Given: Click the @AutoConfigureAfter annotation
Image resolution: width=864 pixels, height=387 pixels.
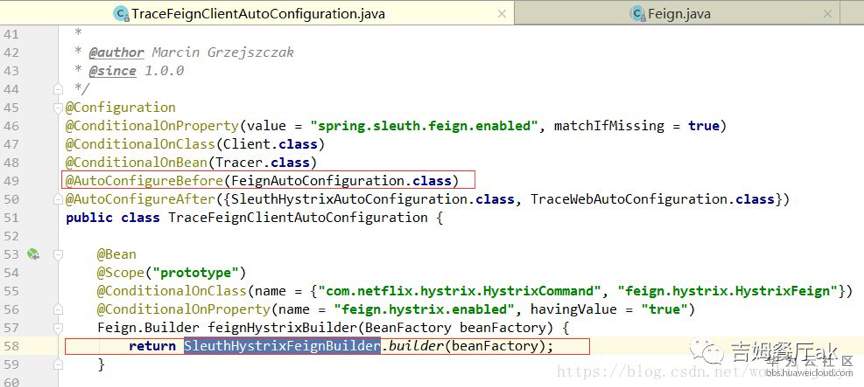Looking at the screenshot, I should pyautogui.click(x=140, y=199).
